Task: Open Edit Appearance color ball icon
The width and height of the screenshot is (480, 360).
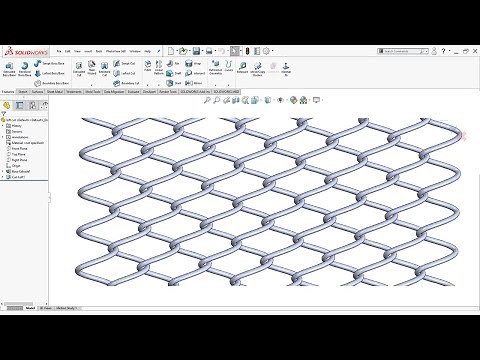Action: [x=293, y=100]
